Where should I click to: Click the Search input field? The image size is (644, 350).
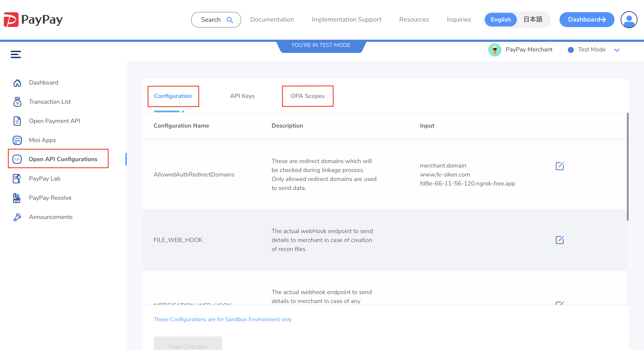click(216, 20)
